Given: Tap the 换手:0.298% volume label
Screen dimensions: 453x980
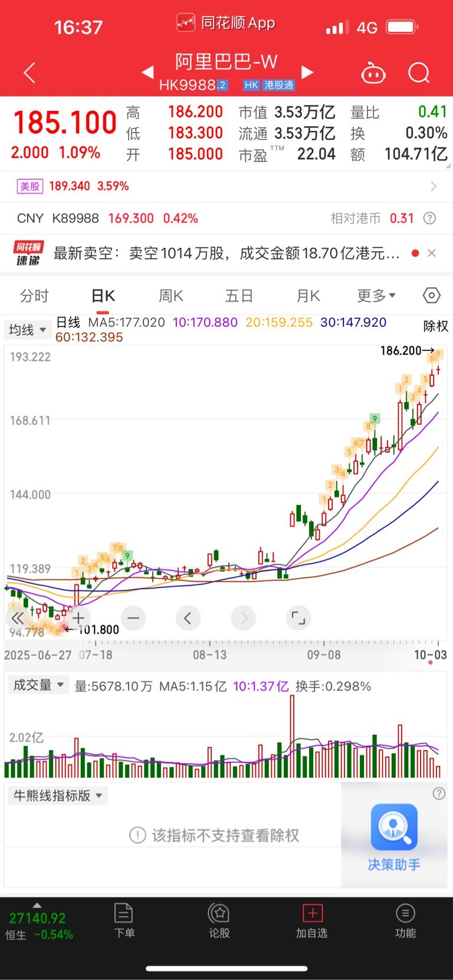Looking at the screenshot, I should [333, 686].
